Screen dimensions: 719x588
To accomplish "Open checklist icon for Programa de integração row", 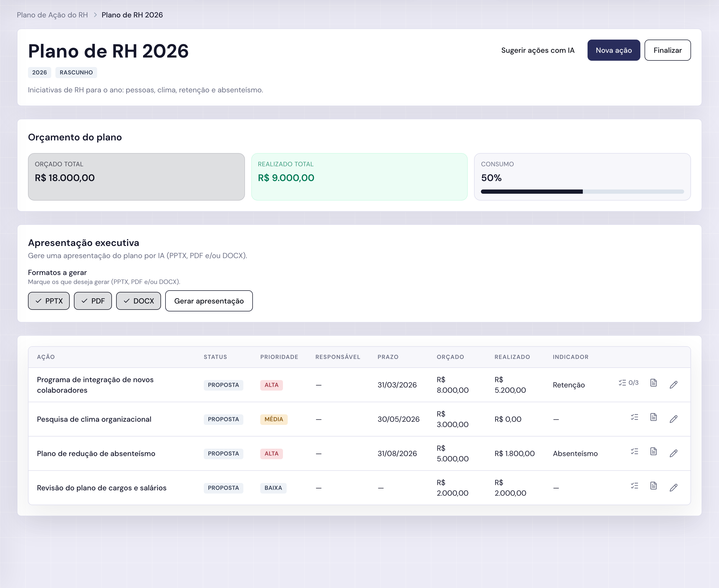I will click(628, 383).
